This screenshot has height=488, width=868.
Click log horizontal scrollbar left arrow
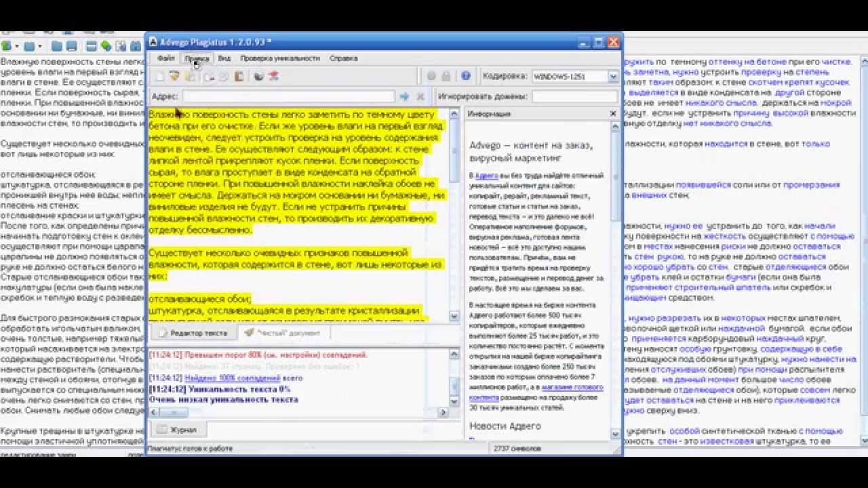[x=153, y=412]
